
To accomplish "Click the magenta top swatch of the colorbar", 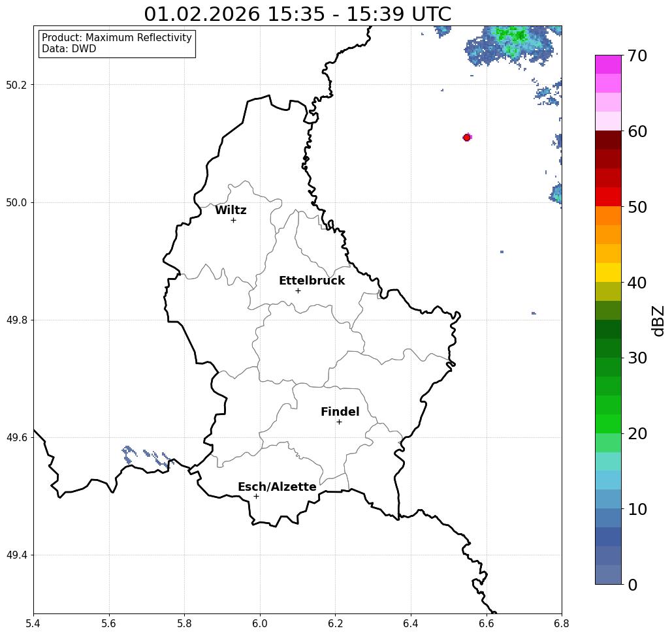I will tap(608, 65).
